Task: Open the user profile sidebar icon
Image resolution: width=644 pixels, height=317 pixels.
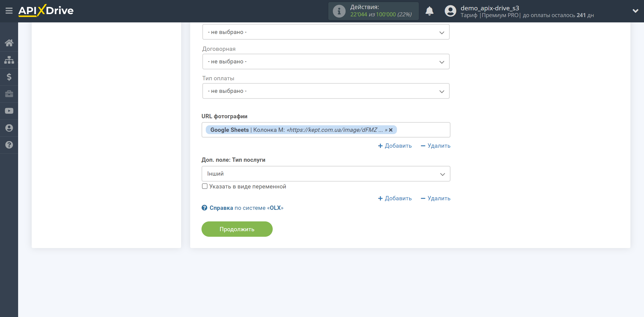Action: [x=9, y=128]
